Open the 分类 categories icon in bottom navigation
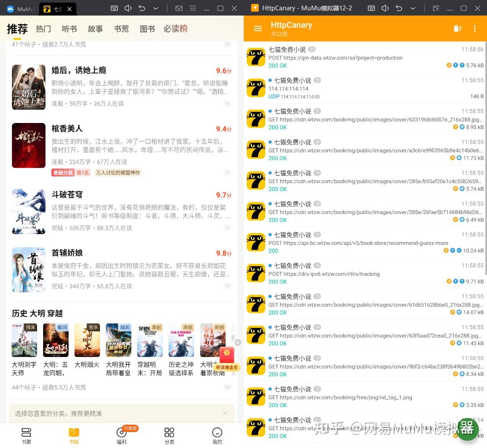The width and height of the screenshot is (487, 448). [169, 435]
